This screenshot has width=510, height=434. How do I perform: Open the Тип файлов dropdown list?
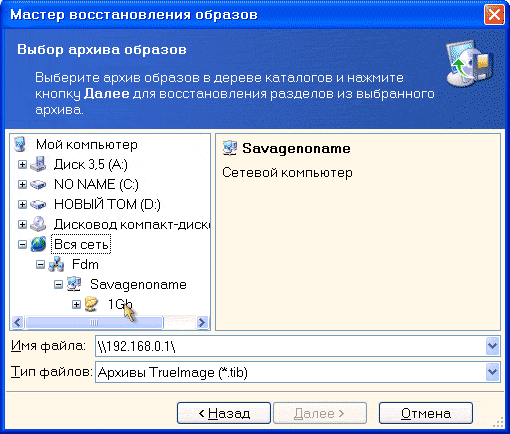click(493, 371)
